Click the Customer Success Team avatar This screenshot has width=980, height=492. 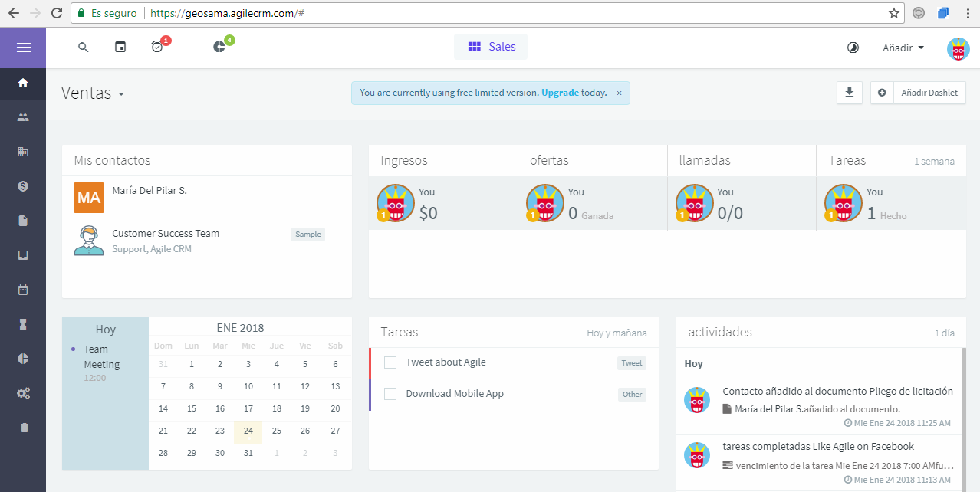(89, 241)
